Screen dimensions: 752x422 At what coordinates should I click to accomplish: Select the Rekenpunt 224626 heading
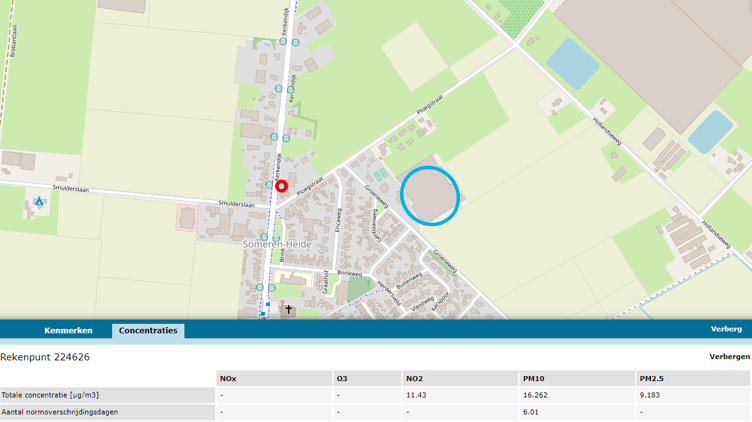45,357
